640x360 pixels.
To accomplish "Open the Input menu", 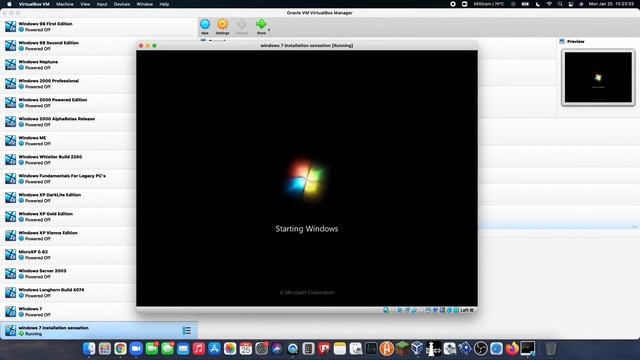I will [102, 4].
